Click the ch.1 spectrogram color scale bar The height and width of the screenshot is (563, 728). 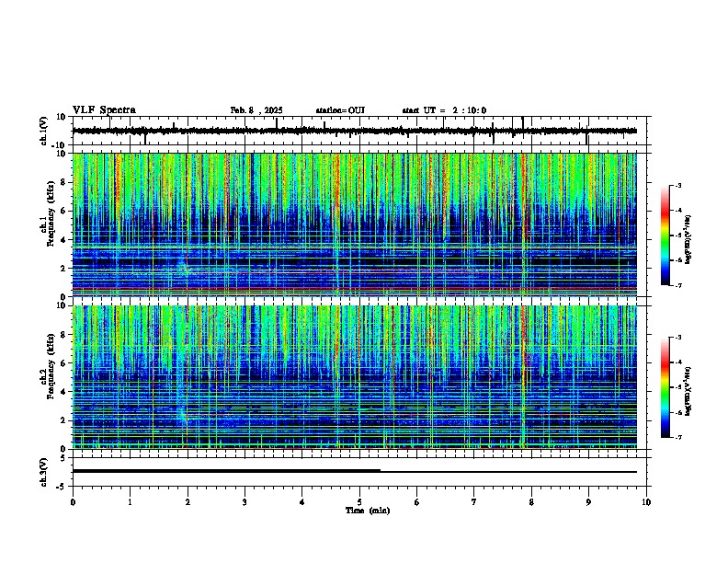[x=665, y=236]
